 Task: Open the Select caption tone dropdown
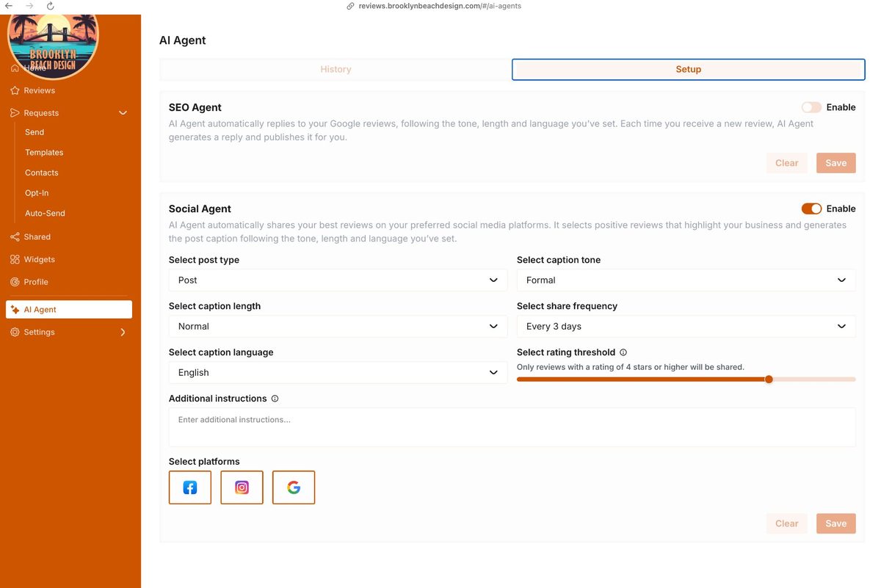686,280
